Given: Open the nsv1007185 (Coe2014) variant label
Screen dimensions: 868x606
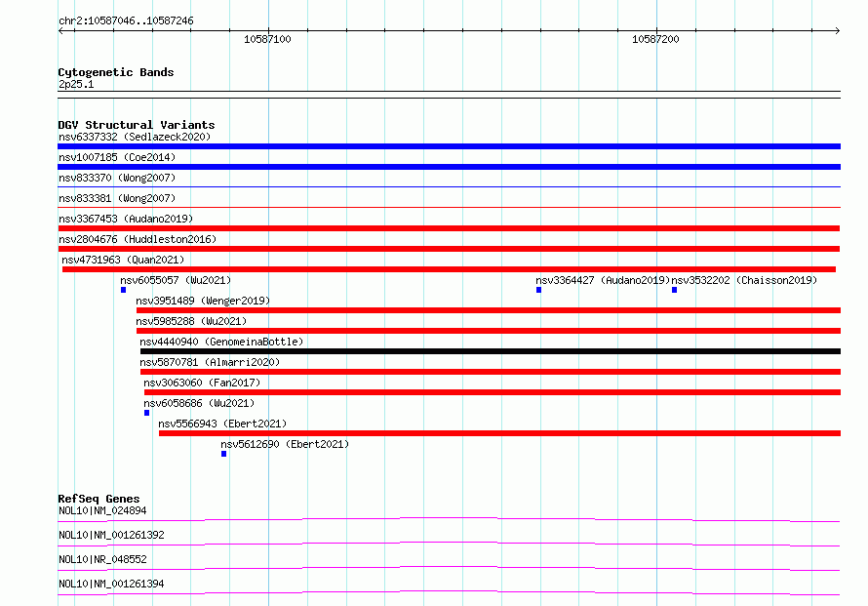Looking at the screenshot, I should [x=117, y=157].
